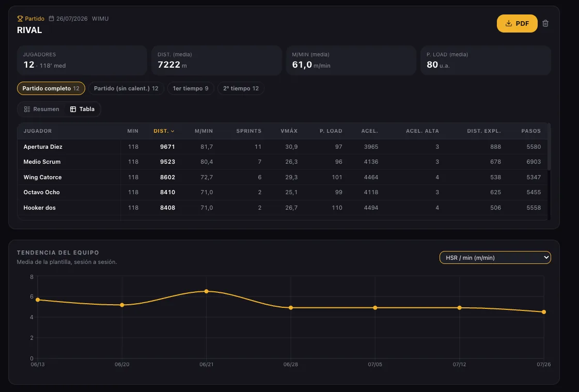Click the 06/13 chart data point
The height and width of the screenshot is (392, 579).
pyautogui.click(x=38, y=300)
